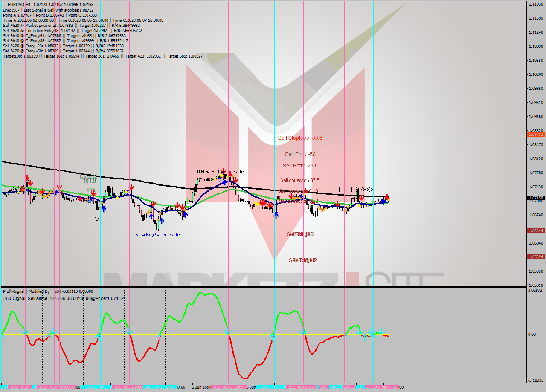Select the red 1.08712 stoploss price tag
The image size is (546, 392).
click(535, 134)
